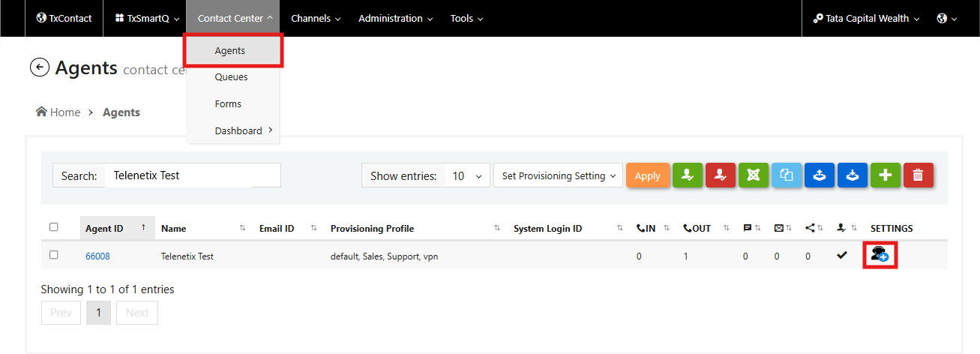Open the Channels menu
Image resolution: width=980 pixels, height=354 pixels.
click(316, 18)
